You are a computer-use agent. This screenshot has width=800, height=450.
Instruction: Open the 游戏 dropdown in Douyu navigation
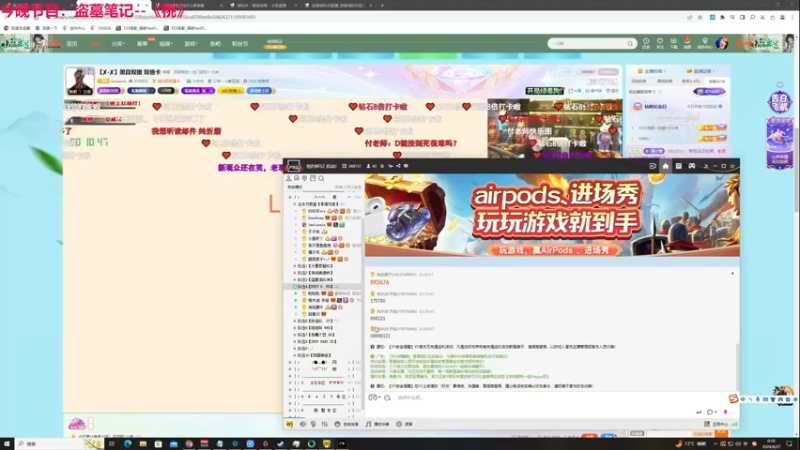(x=191, y=44)
